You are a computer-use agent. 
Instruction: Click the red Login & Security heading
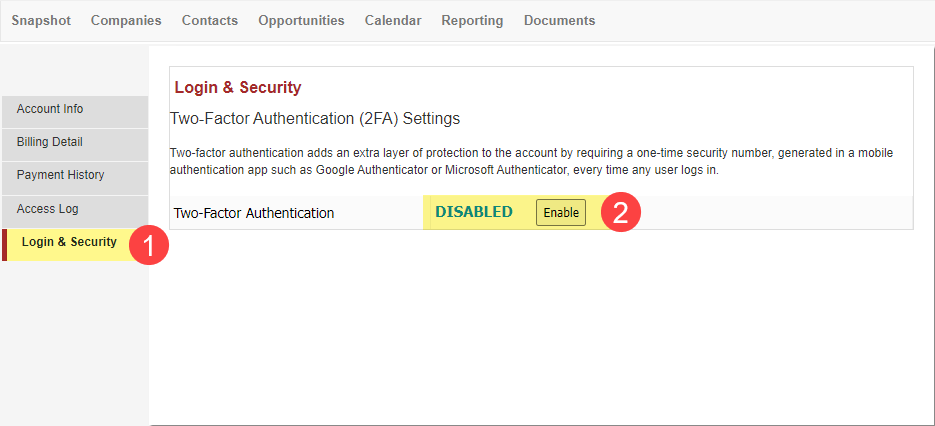[238, 88]
